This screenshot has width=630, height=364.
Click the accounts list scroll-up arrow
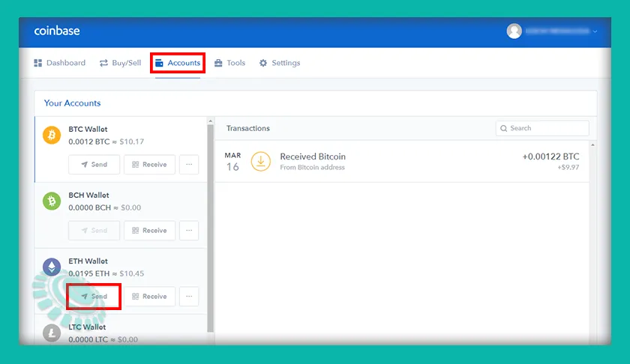pos(211,121)
